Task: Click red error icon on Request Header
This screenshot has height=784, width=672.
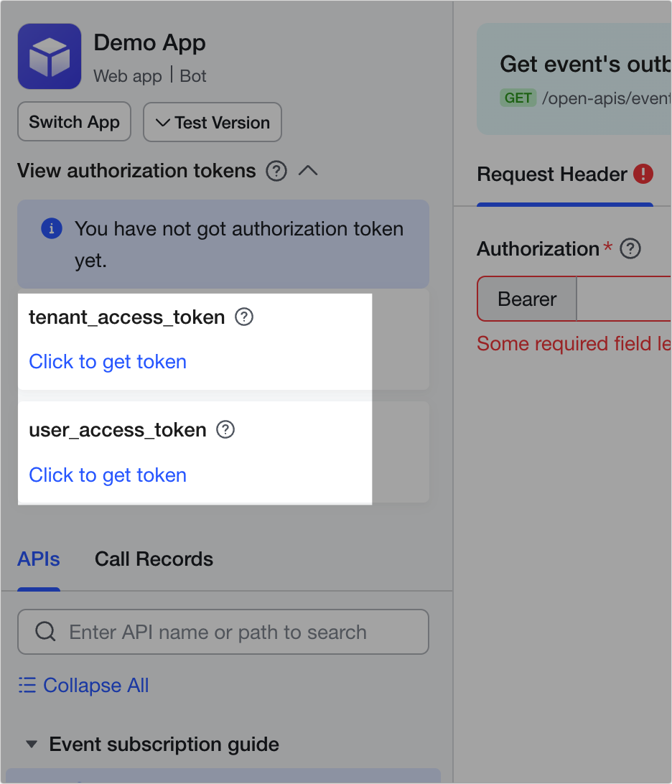Action: tap(643, 174)
